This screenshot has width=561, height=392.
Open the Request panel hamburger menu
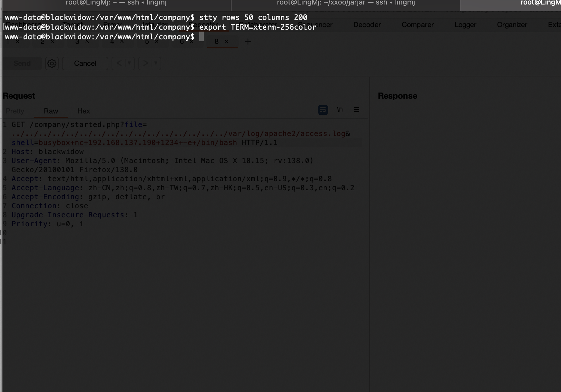(357, 110)
